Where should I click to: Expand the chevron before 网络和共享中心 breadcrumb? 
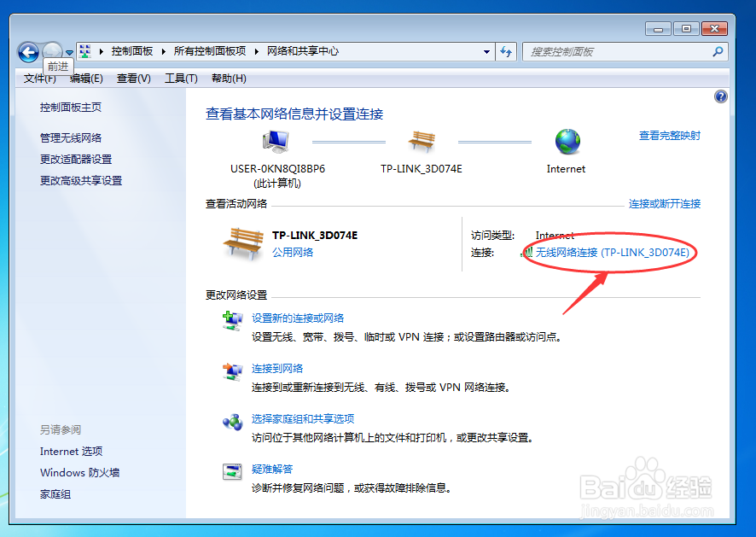(257, 51)
